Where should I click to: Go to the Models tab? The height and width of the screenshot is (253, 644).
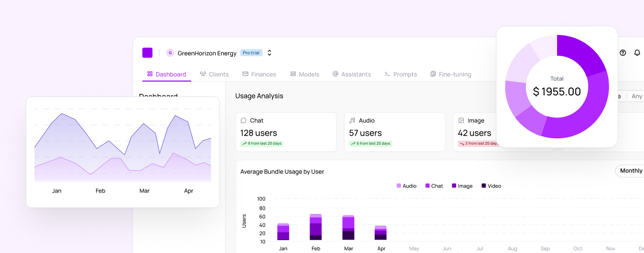(x=304, y=74)
